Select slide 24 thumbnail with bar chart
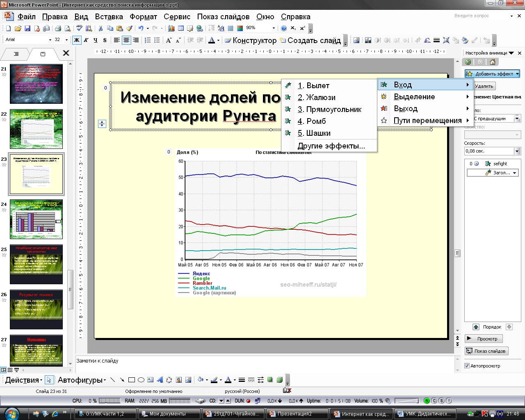This screenshot has height=420, width=525. click(x=36, y=219)
